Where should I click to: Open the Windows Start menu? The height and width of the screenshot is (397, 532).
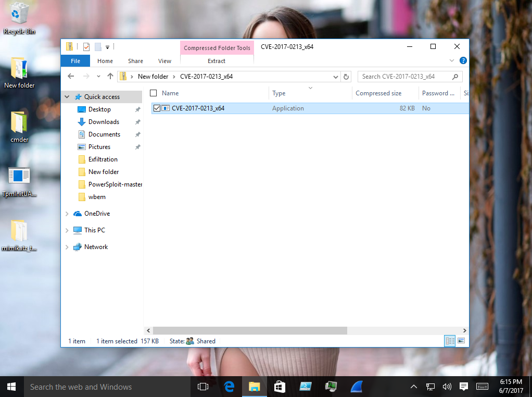tap(11, 387)
